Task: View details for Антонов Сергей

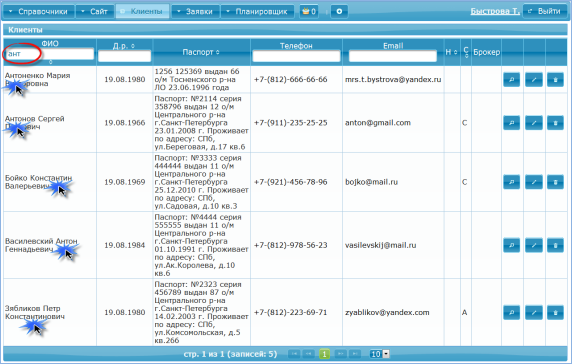Action: click(x=511, y=123)
